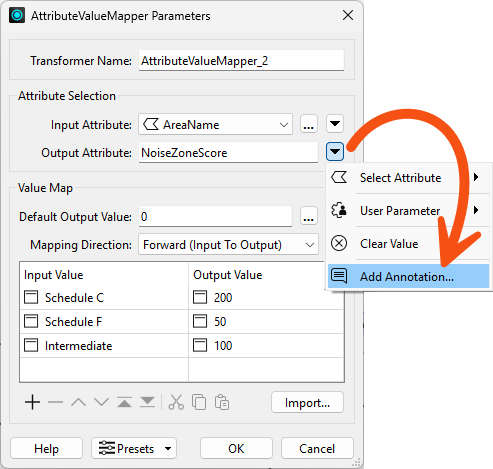Select the 100 output value cell
Viewport: 493px width, 469px height.
(x=266, y=346)
